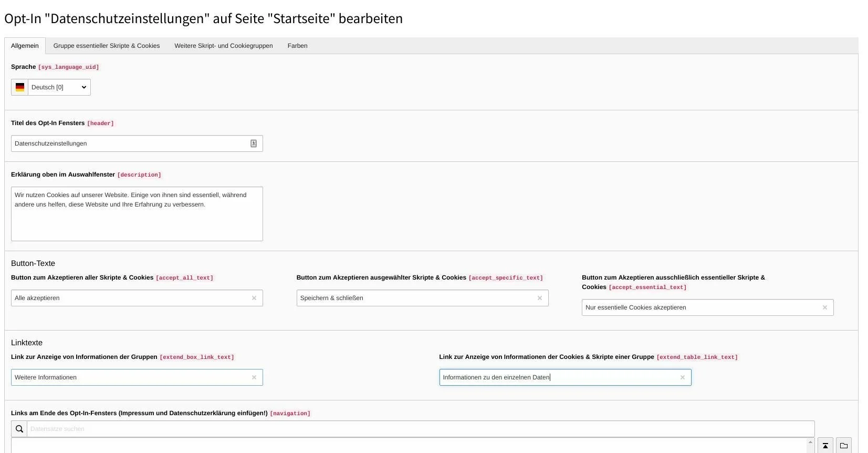The image size is (868, 453).
Task: Open the record browser folder icon
Action: [844, 446]
